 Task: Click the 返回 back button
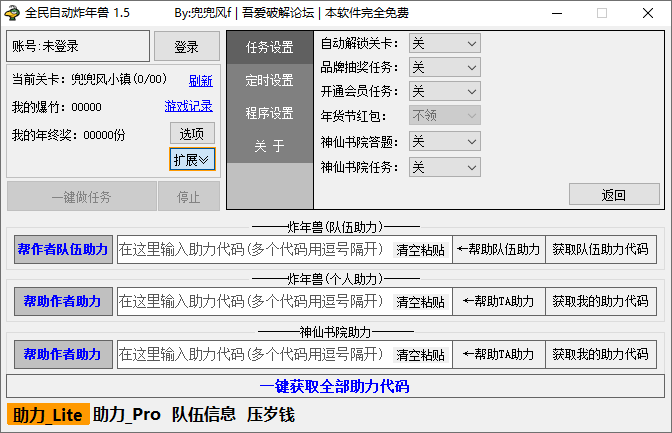(x=614, y=195)
